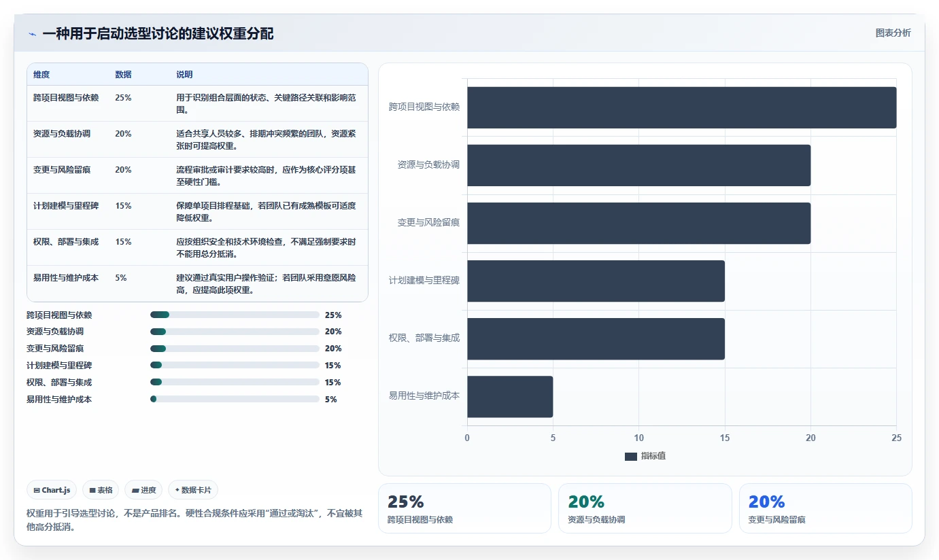
Task: Click the 资源与负载协调 progress bar
Action: [235, 332]
